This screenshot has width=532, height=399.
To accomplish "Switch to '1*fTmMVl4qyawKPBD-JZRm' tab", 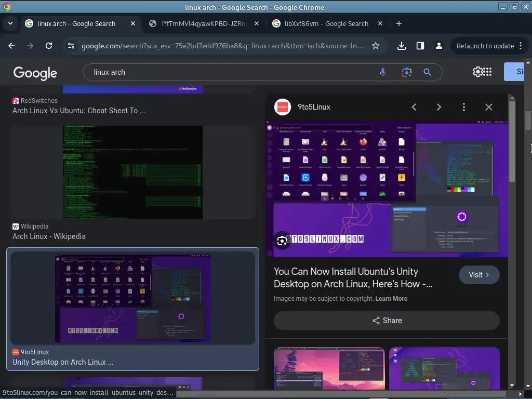I will point(204,23).
